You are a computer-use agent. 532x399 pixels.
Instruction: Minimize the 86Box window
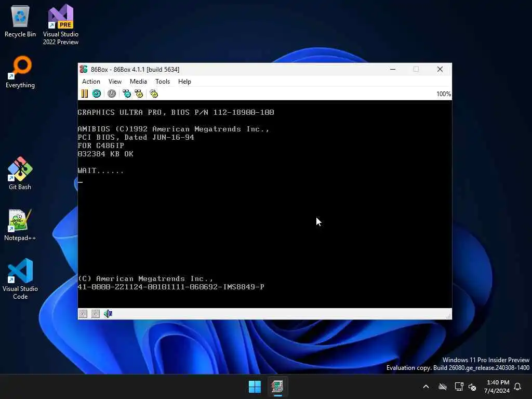click(x=393, y=69)
